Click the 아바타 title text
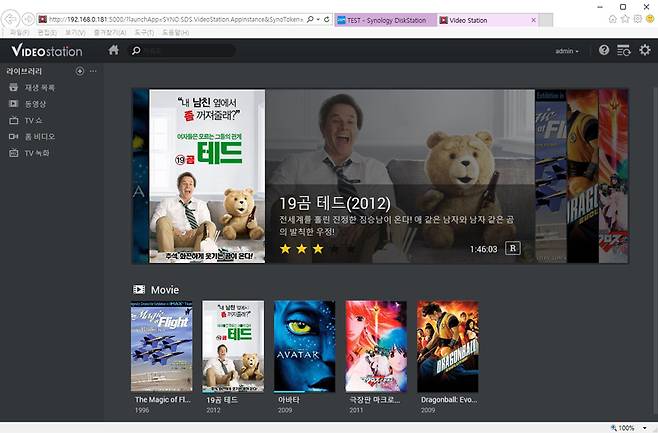Viewport: 658px width, 433px height. [x=289, y=400]
